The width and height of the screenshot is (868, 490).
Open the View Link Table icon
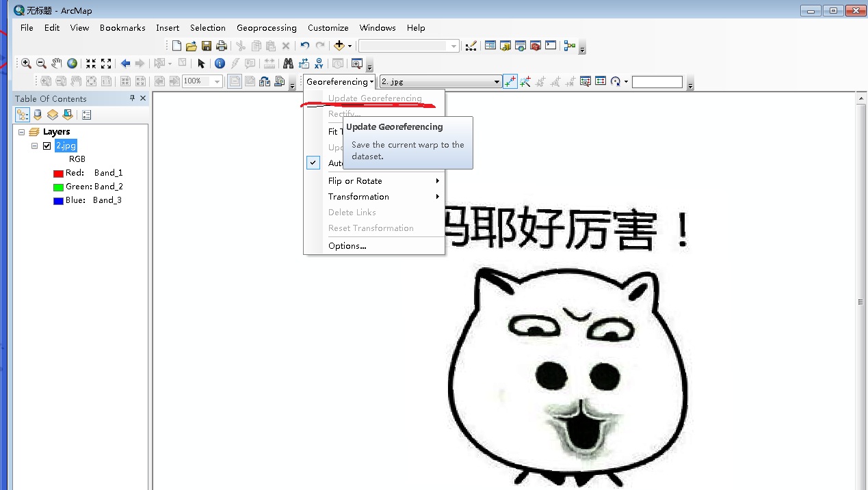coord(600,81)
